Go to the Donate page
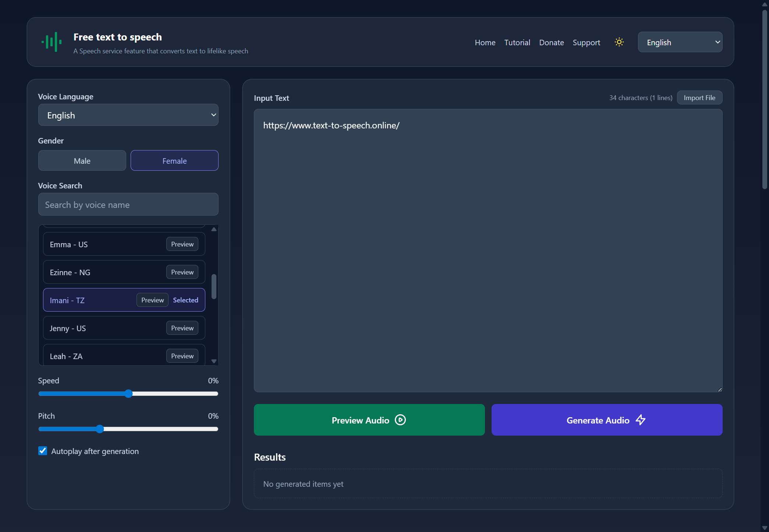 pos(551,42)
